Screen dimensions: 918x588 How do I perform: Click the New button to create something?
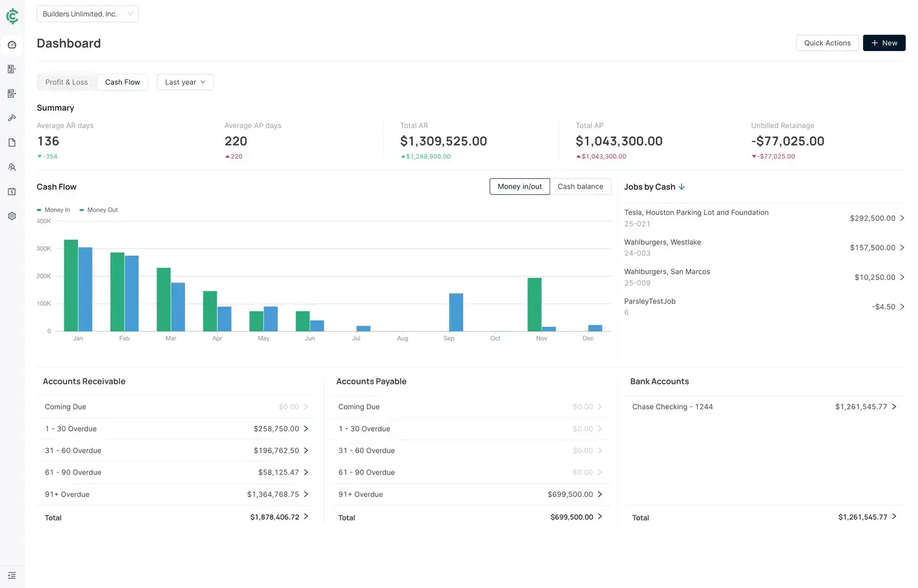[884, 43]
